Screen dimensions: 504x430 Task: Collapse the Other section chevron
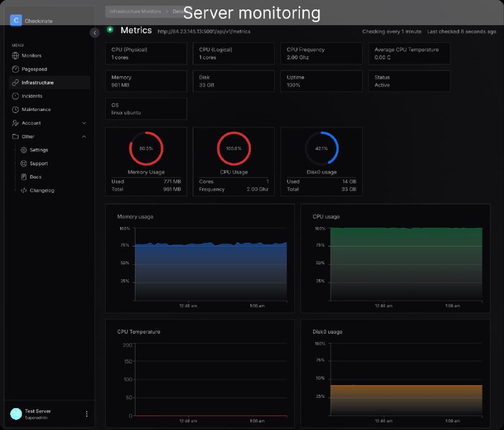(x=84, y=136)
